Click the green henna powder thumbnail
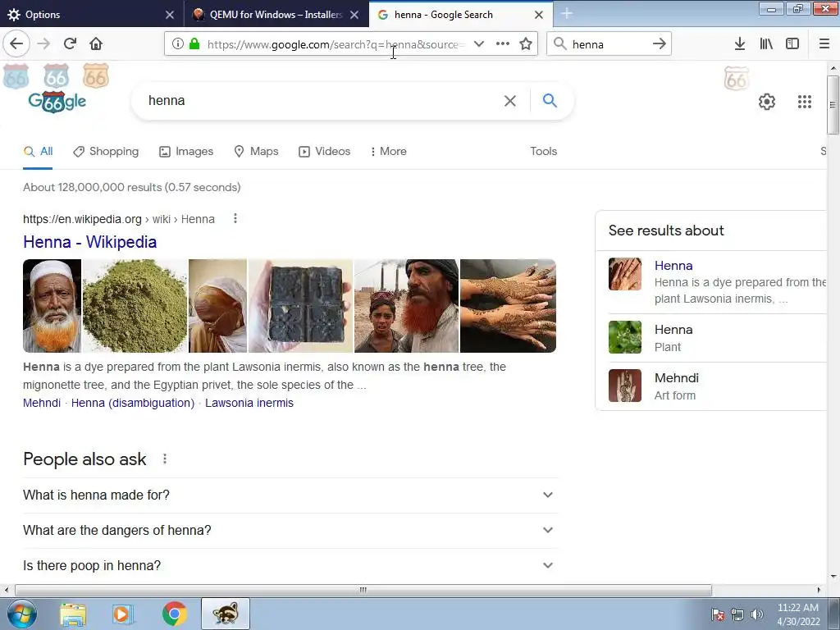 pos(135,306)
